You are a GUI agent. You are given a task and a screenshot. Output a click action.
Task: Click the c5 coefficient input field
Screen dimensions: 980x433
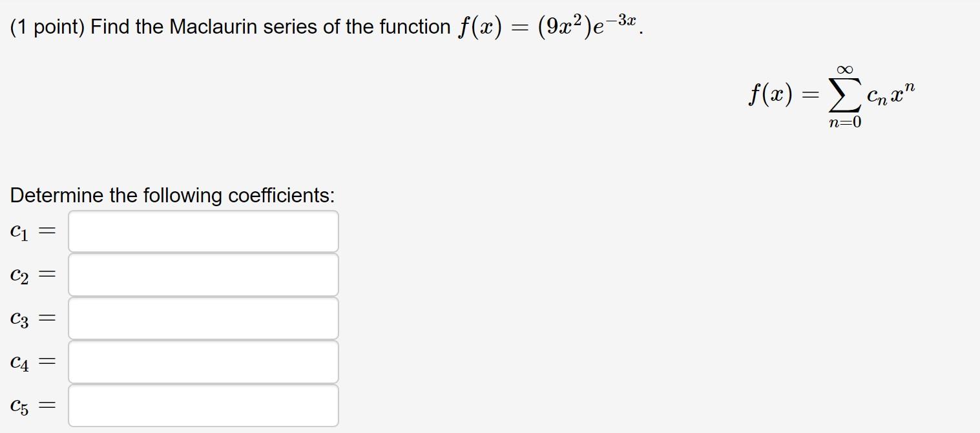tap(203, 405)
